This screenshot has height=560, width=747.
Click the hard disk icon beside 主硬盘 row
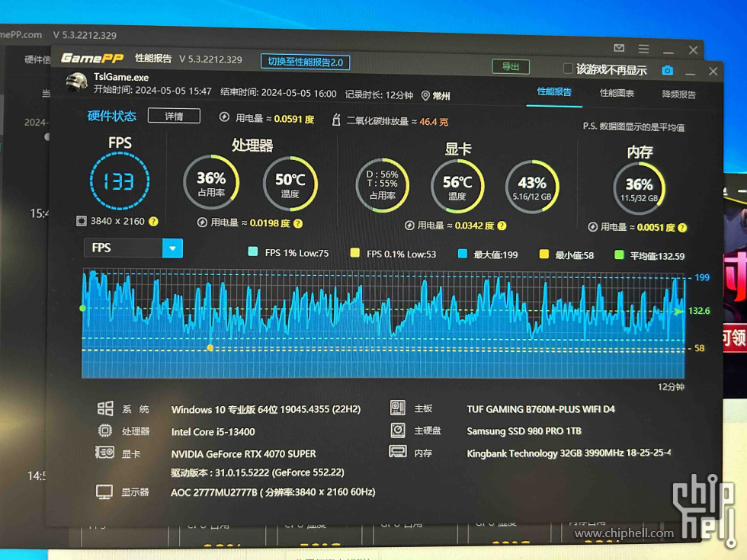point(398,430)
